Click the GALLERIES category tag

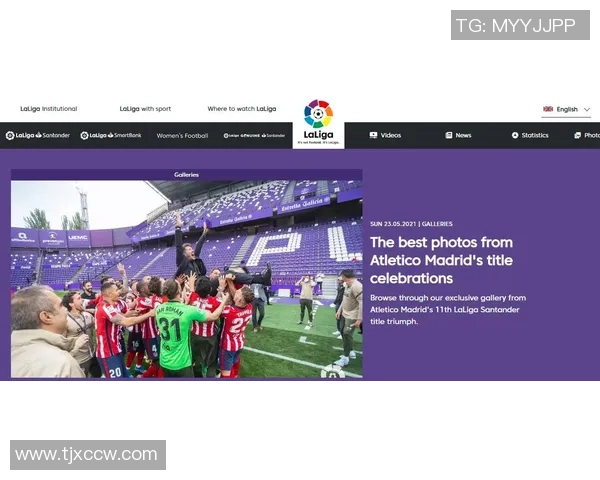click(x=437, y=224)
